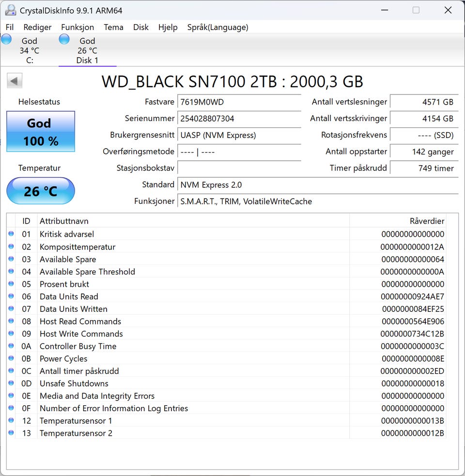Click the Serienummer field 254028807304
Screen dimensions: 465x476
pyautogui.click(x=239, y=118)
